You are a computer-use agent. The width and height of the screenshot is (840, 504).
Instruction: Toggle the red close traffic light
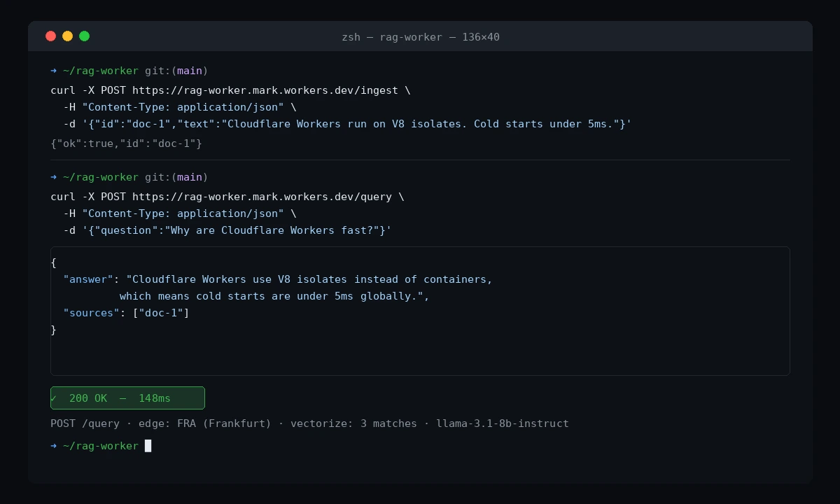[50, 36]
